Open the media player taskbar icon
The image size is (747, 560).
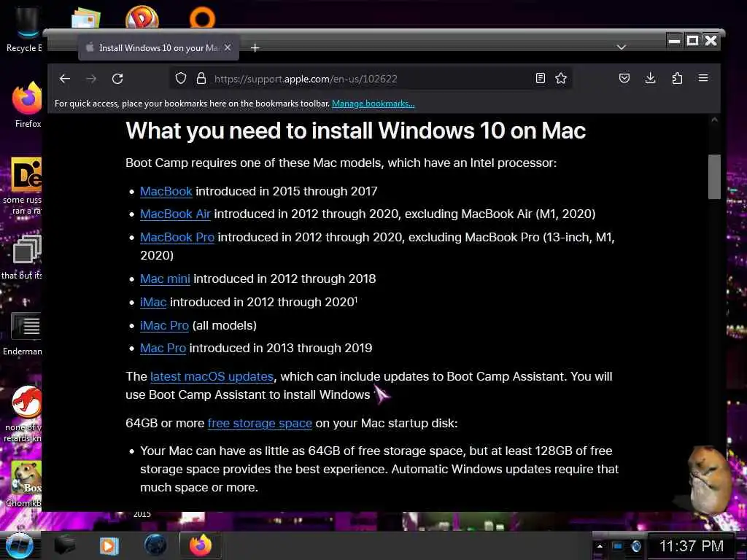pos(109,545)
